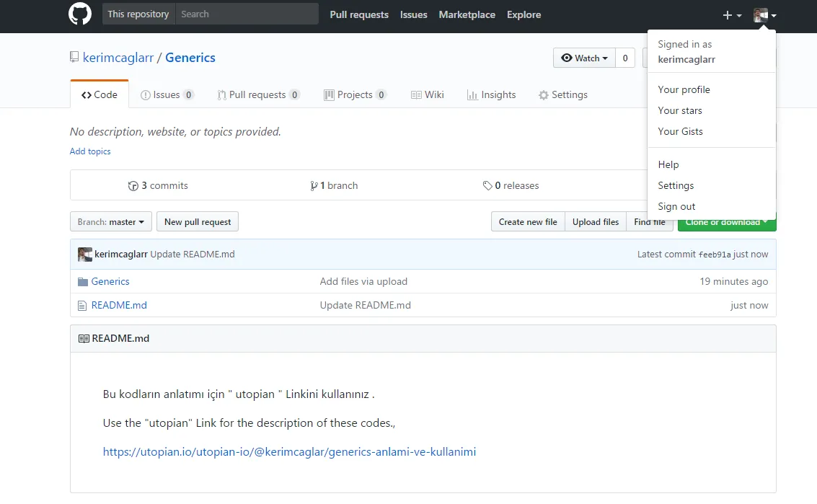Open the Generics folder
Viewport: 817px width, 504px height.
click(x=110, y=281)
